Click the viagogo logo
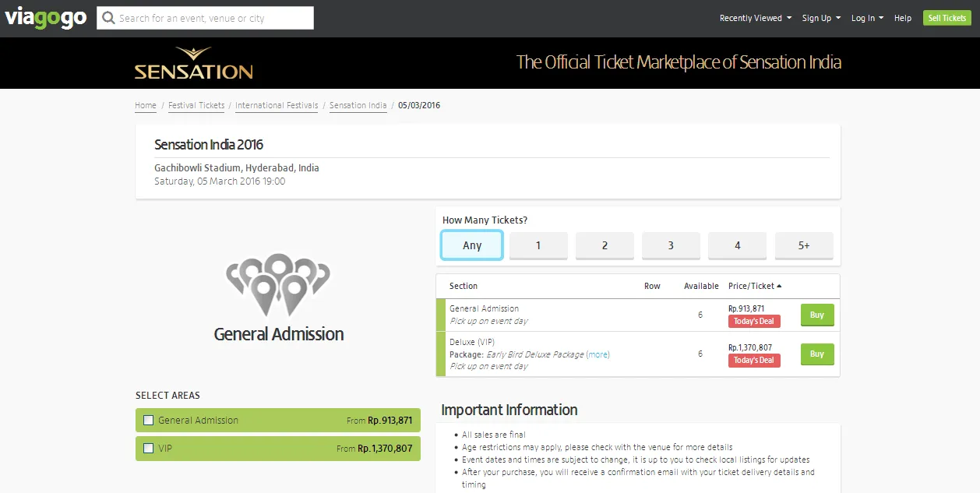The height and width of the screenshot is (493, 980). (45, 18)
